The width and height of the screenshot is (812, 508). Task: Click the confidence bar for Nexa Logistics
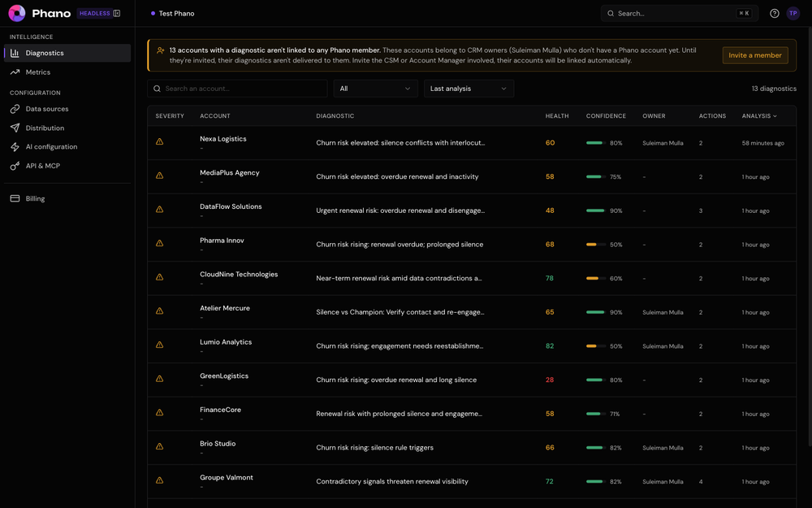[x=595, y=143]
